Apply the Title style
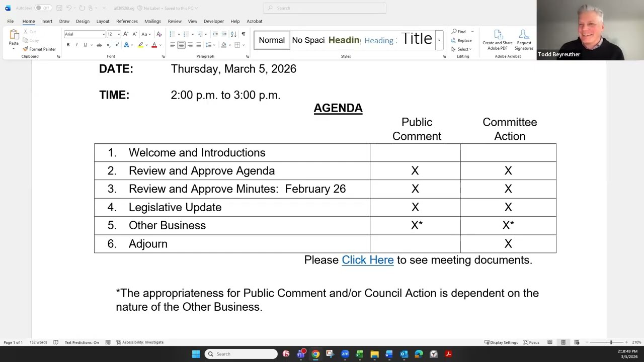Image resolution: width=644 pixels, height=362 pixels. tap(417, 39)
